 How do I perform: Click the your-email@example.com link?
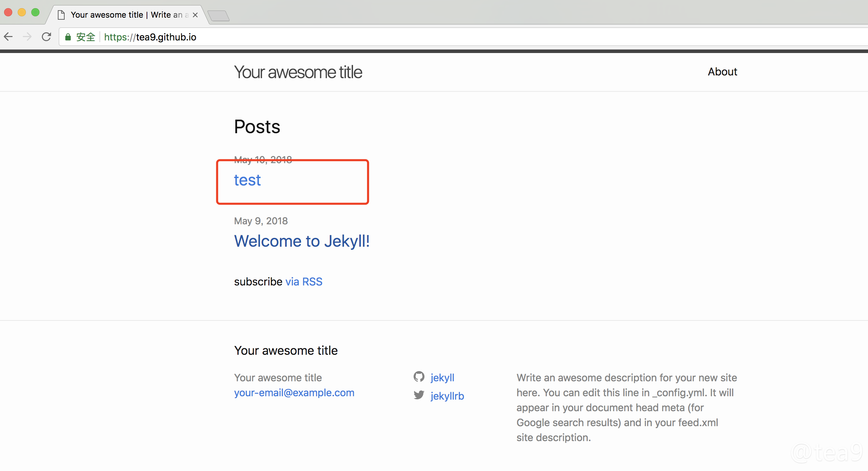coord(294,393)
